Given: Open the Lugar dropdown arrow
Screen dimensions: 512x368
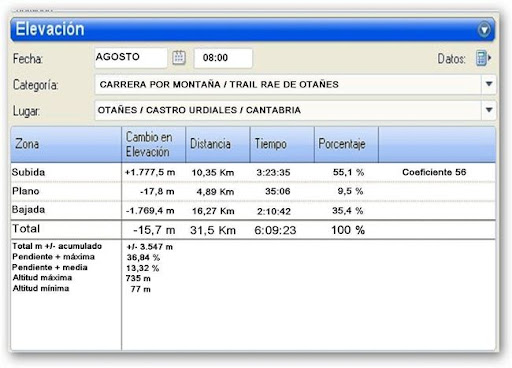Looking at the screenshot, I should click(x=489, y=110).
